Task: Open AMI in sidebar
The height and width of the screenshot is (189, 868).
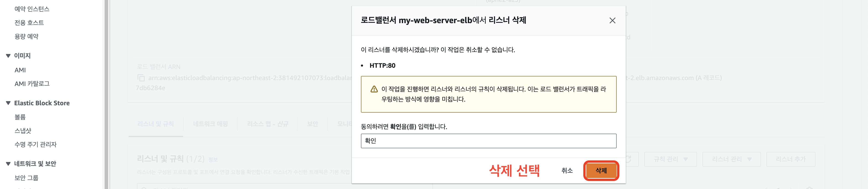Action: pos(20,70)
